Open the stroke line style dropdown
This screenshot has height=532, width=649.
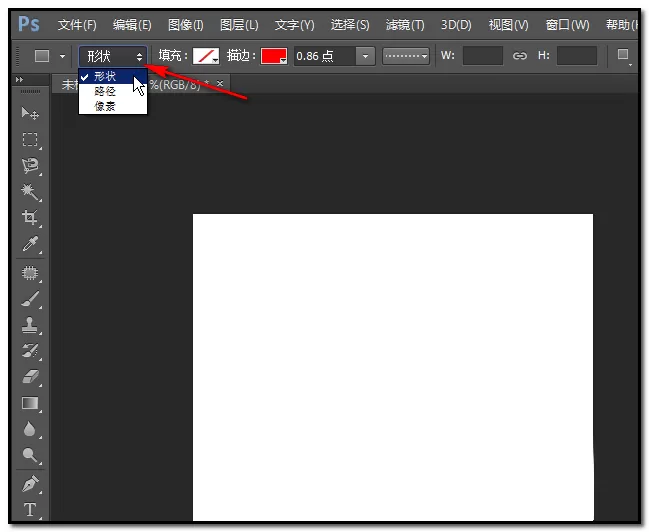[406, 56]
